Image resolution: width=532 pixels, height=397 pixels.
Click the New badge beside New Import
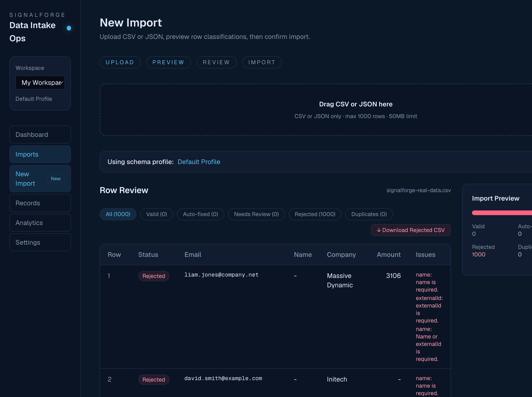click(x=56, y=179)
